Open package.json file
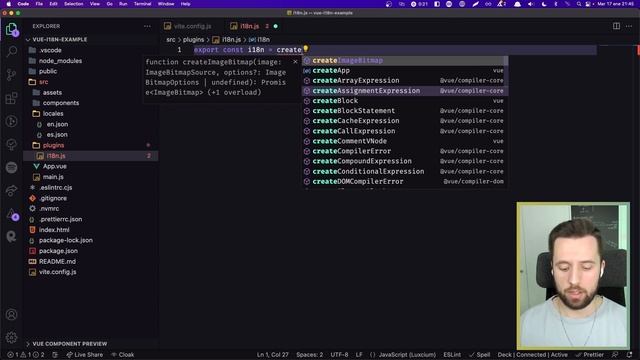This screenshot has height=360, width=640. (91, 251)
